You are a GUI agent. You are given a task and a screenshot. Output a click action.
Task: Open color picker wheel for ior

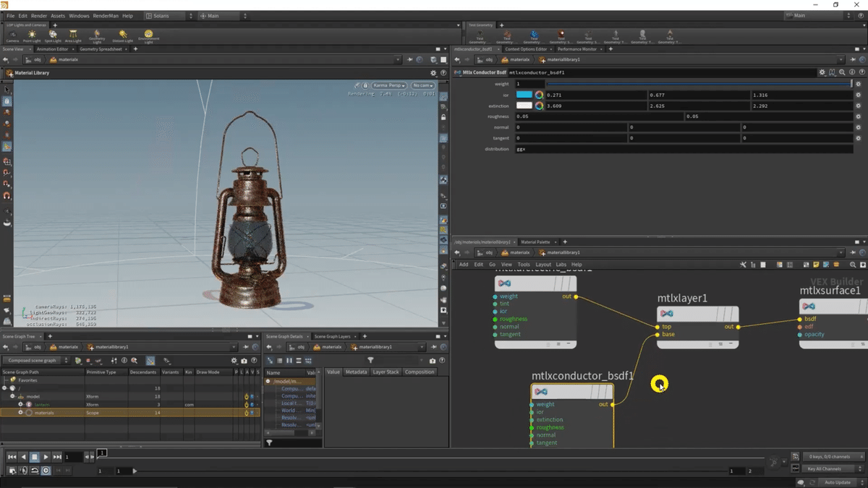540,95
